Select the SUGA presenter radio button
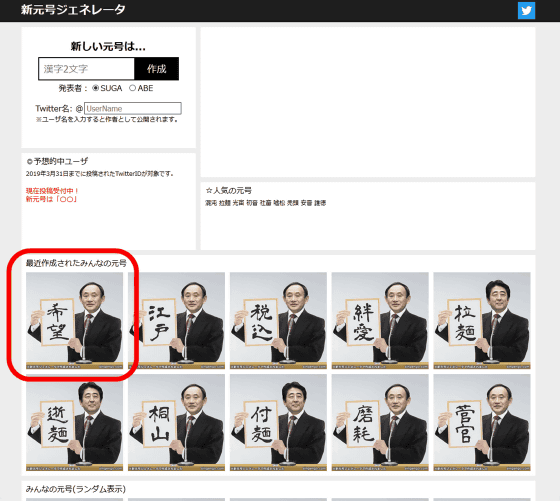The height and width of the screenshot is (501, 560). tap(95, 88)
